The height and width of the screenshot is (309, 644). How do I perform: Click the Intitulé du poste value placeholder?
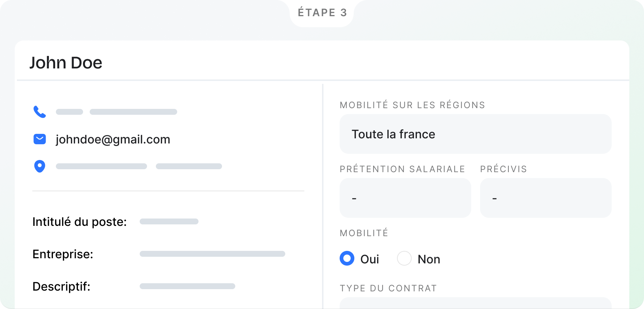click(169, 221)
